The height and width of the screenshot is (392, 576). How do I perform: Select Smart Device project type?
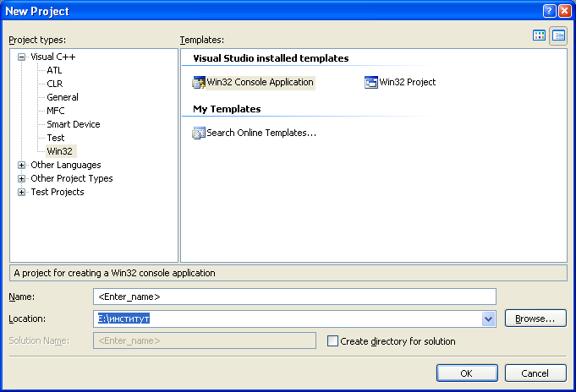(x=74, y=124)
